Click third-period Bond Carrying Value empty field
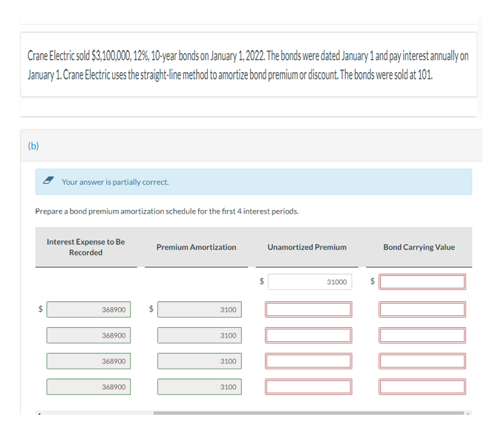504x437 pixels. pos(422,361)
